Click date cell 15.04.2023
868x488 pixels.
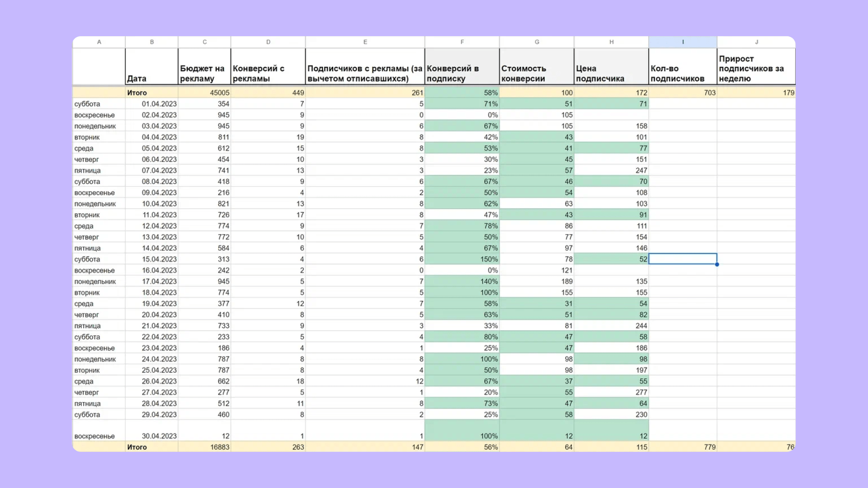click(x=152, y=259)
